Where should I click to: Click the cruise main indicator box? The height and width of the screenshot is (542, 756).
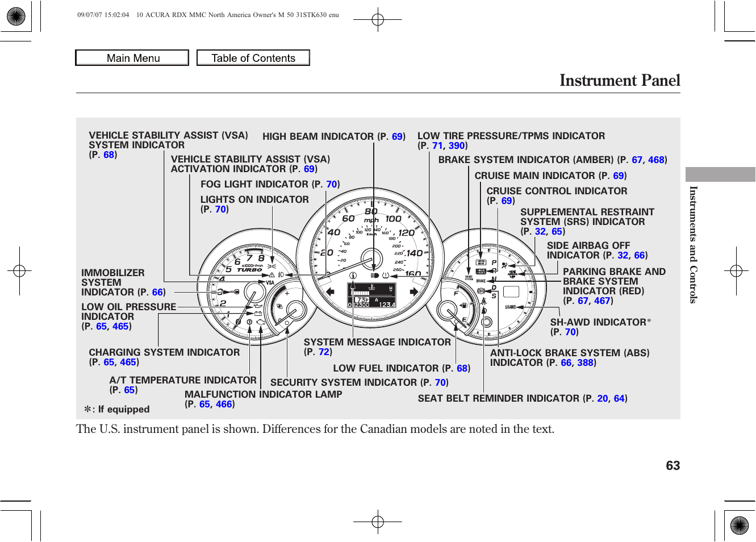tap(481, 262)
